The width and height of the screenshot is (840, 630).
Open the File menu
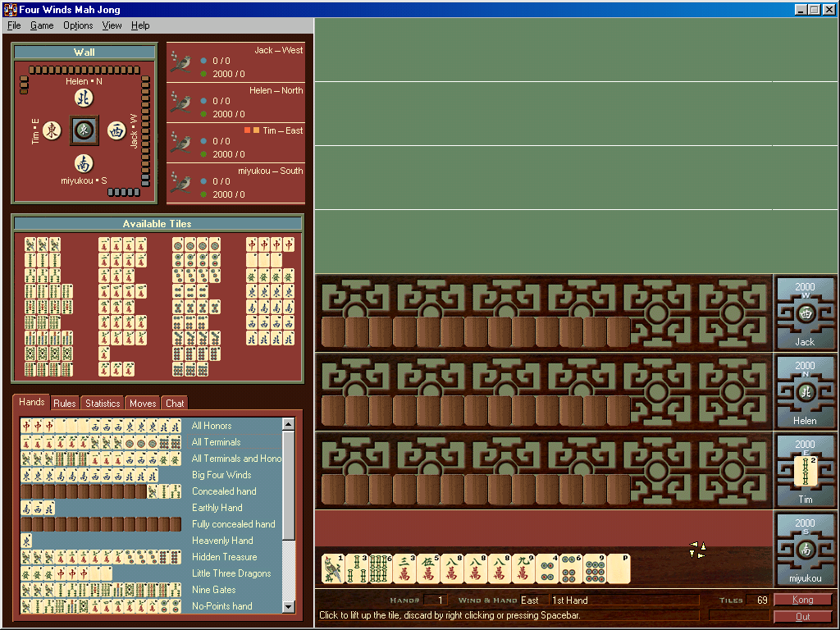point(14,25)
